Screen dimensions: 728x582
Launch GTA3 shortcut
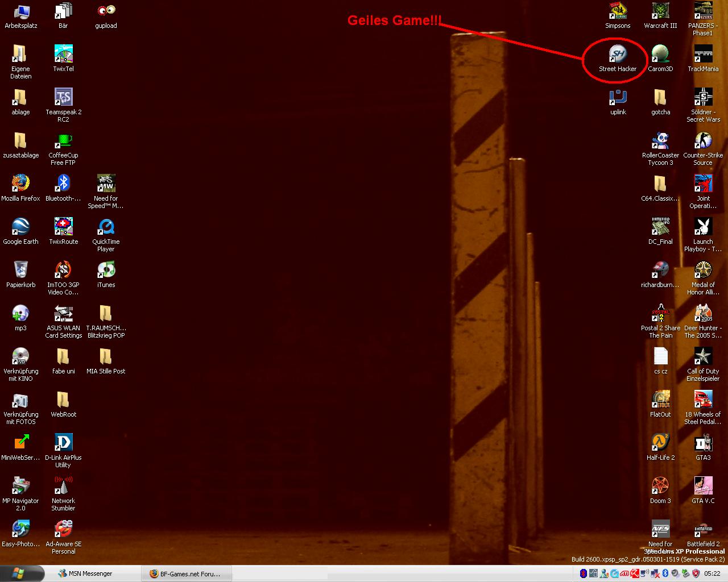point(703,447)
